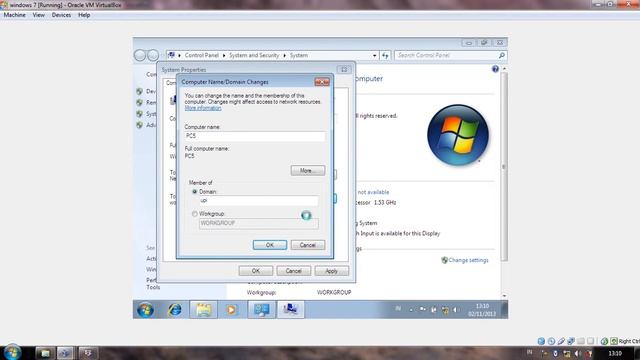Screen dimensions: 640x360
Task: Click Apply in System Properties dialog
Action: tap(331, 271)
